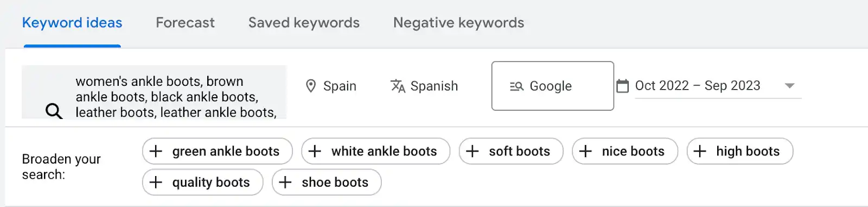Click plus icon on white ankle boots
The height and width of the screenshot is (207, 868).
point(315,151)
